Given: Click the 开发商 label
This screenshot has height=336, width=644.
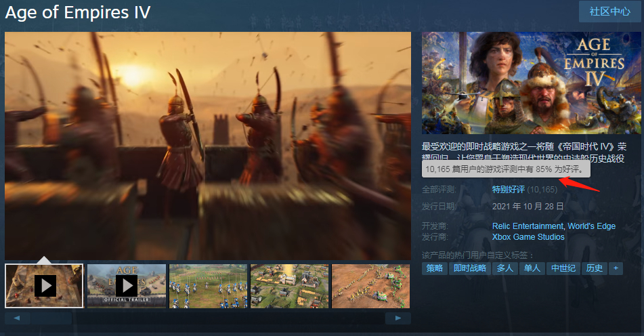Looking at the screenshot, I should tap(435, 226).
